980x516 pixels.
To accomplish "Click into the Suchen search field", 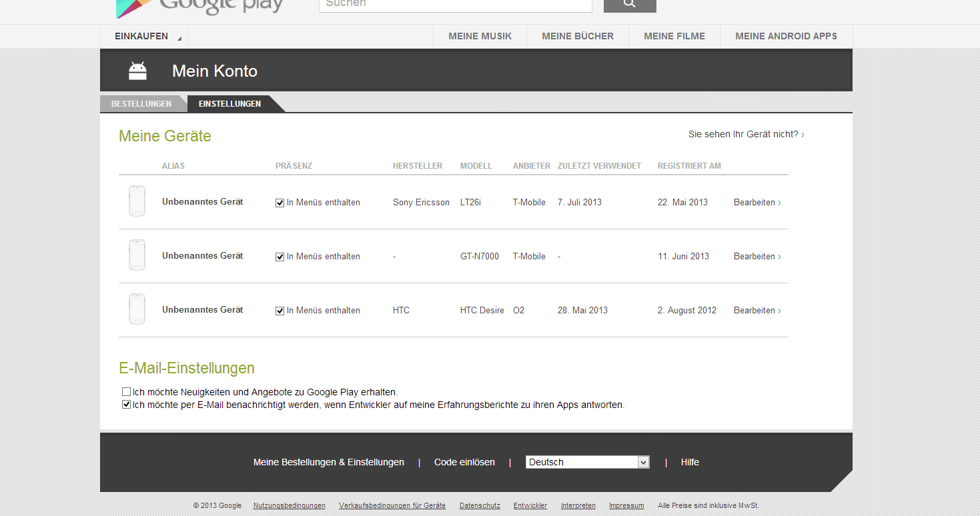I will click(456, 5).
